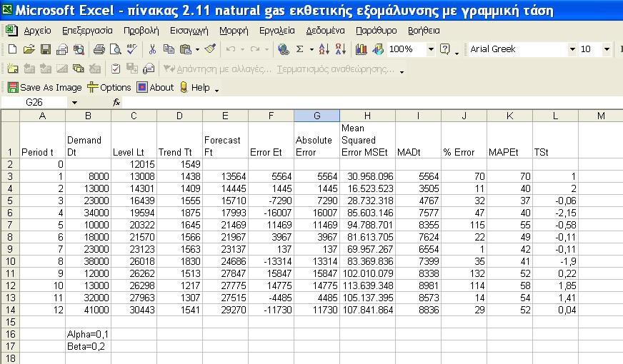Paste from the clipboard
The image size is (623, 364).
pos(186,49)
